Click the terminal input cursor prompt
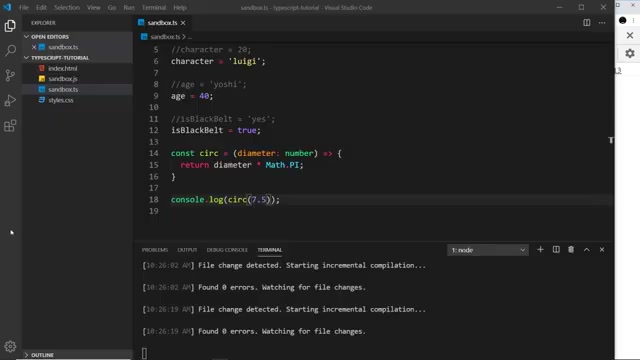The height and width of the screenshot is (360, 640). tap(144, 353)
